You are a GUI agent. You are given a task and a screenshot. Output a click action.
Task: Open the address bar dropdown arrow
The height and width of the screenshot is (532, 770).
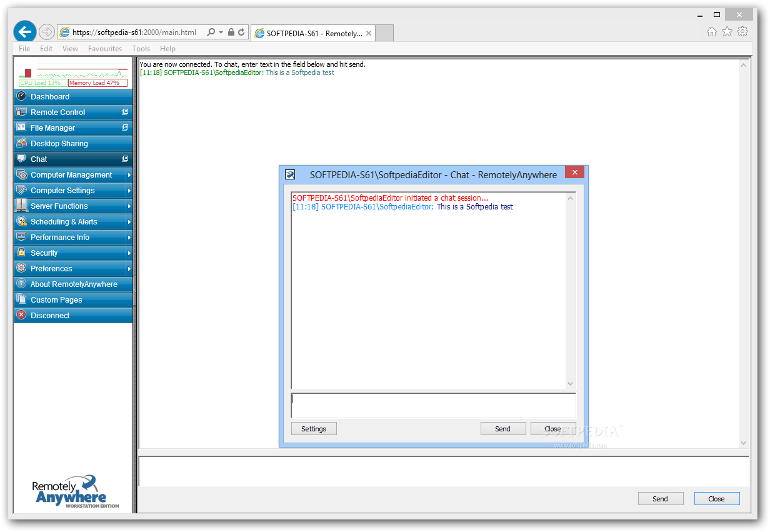coord(221,32)
